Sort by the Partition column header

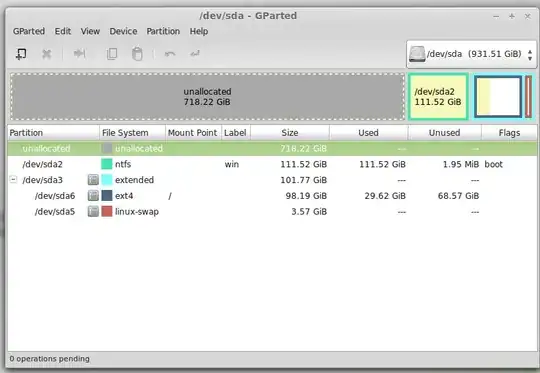53,133
